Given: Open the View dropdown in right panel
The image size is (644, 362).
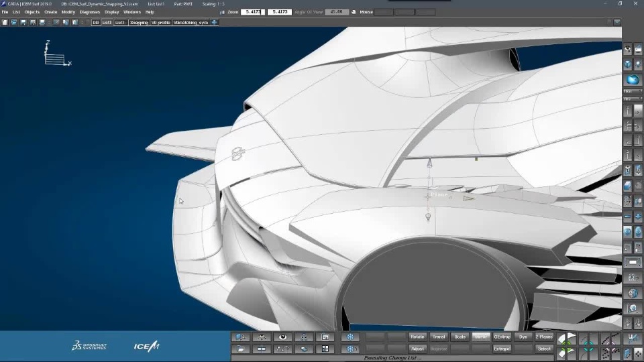Looking at the screenshot, I should [x=633, y=99].
